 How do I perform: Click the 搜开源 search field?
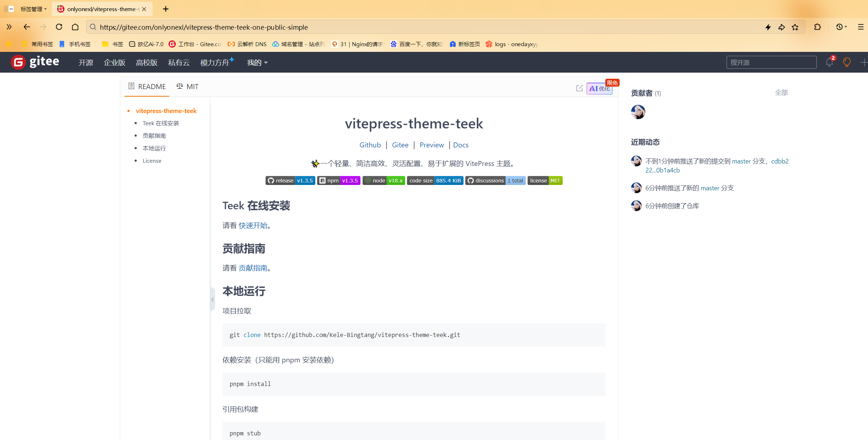(771, 62)
